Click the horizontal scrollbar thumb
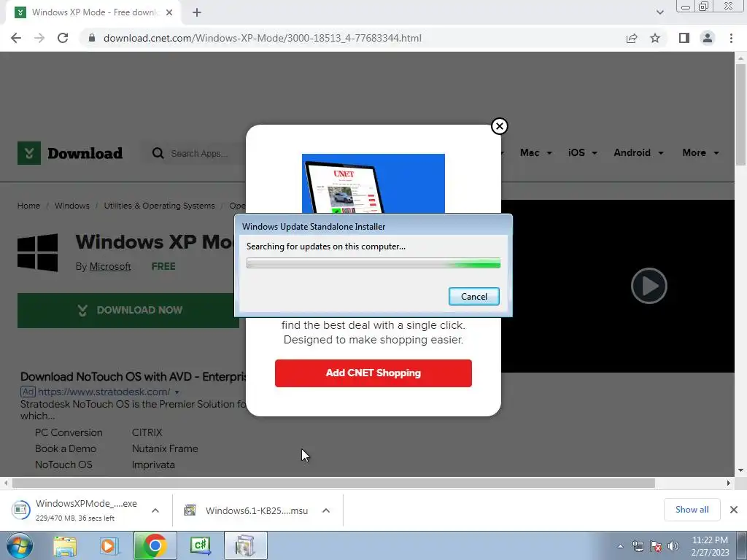Image resolution: width=747 pixels, height=560 pixels. [x=333, y=483]
